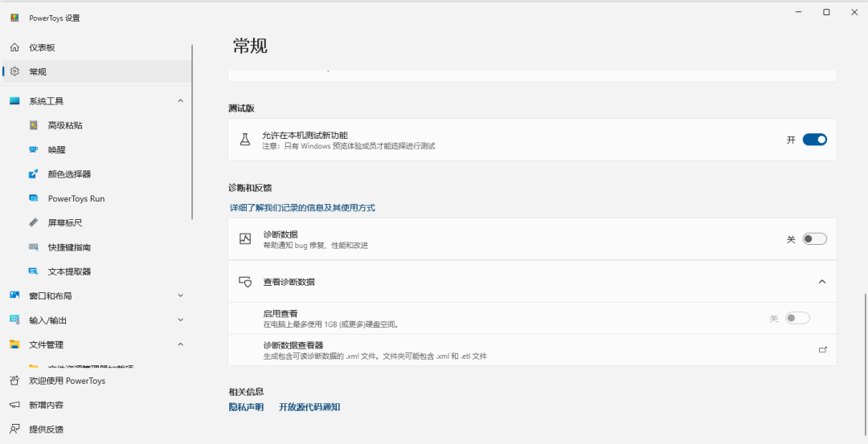868x444 pixels.
Task: Click the 测试版 section heading text
Action: click(241, 108)
